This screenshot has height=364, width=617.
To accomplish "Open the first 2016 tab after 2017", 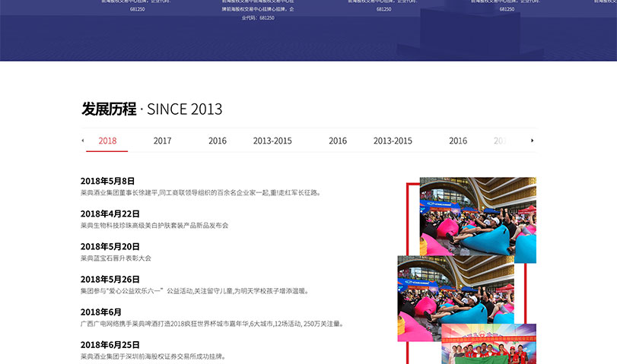I will coord(218,141).
